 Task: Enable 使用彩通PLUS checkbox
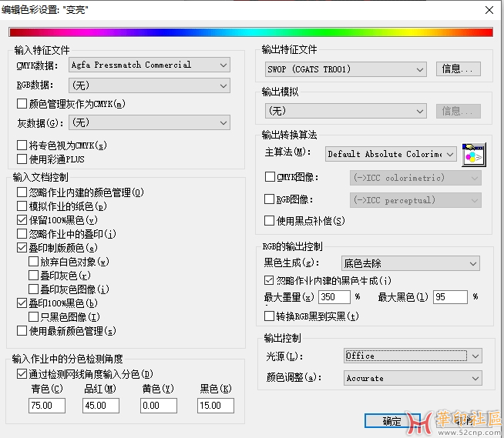[22, 159]
